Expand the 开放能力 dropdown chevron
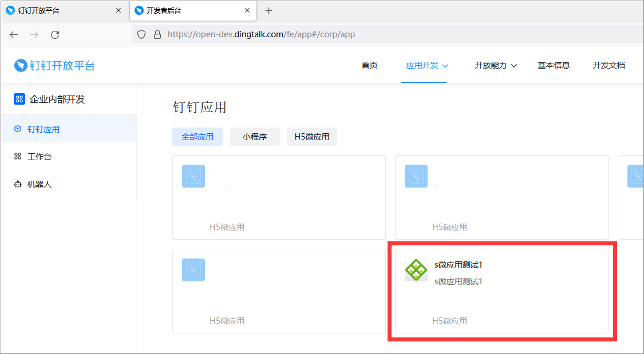 [x=514, y=66]
